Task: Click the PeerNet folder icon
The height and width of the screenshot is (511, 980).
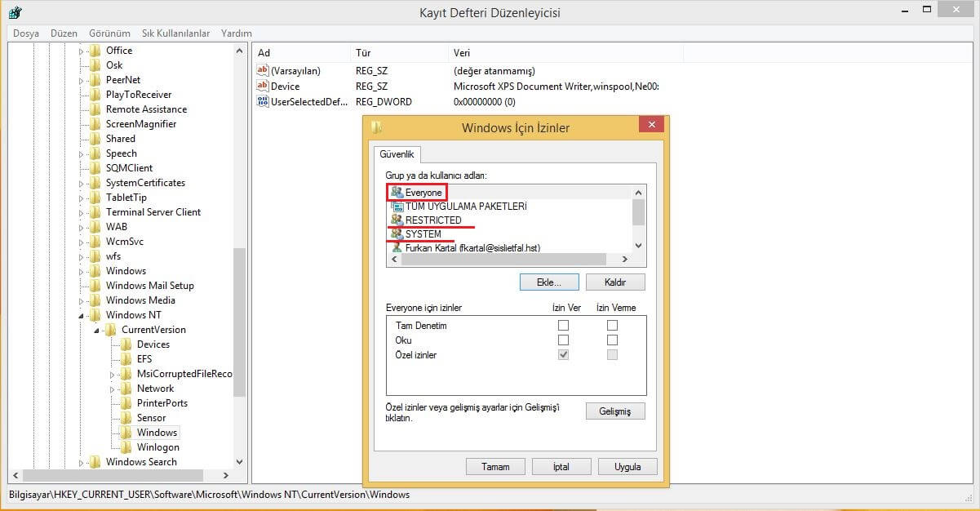Action: point(95,80)
